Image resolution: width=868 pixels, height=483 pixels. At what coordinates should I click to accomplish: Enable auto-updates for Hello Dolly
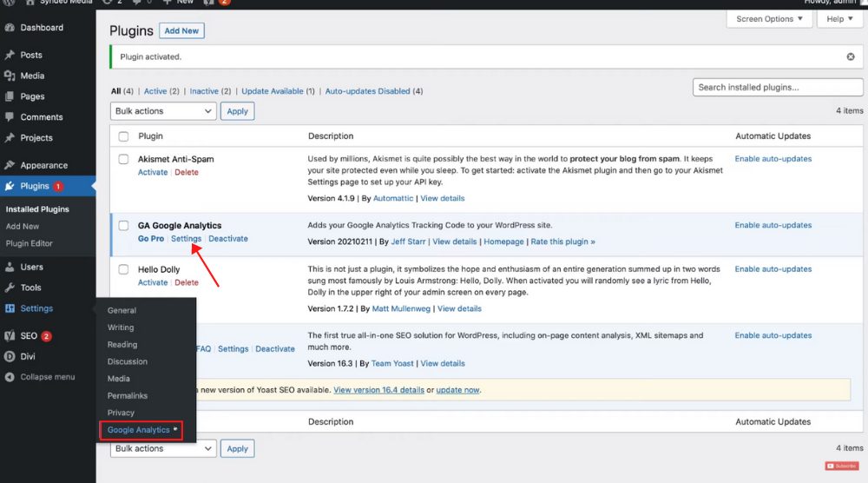pyautogui.click(x=773, y=269)
